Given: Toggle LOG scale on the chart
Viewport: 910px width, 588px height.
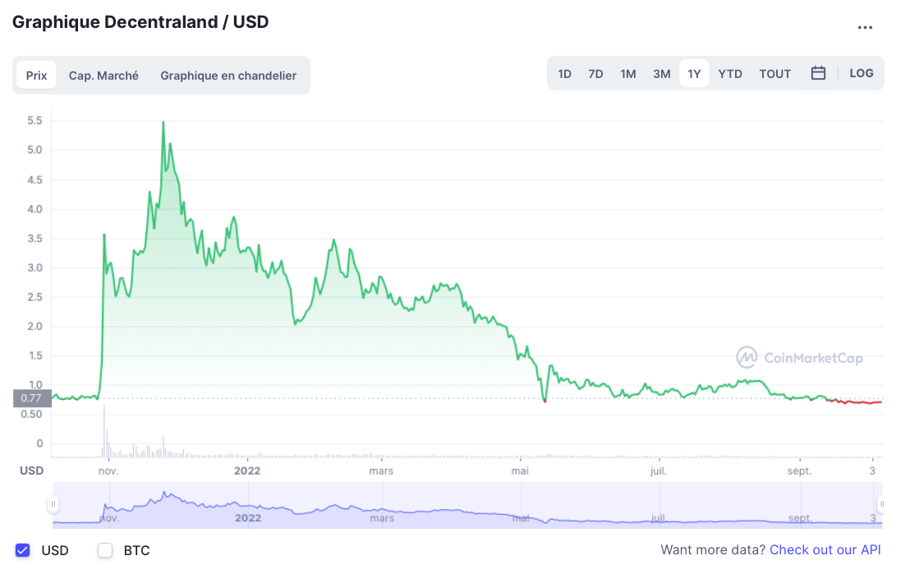Looking at the screenshot, I should [x=862, y=73].
